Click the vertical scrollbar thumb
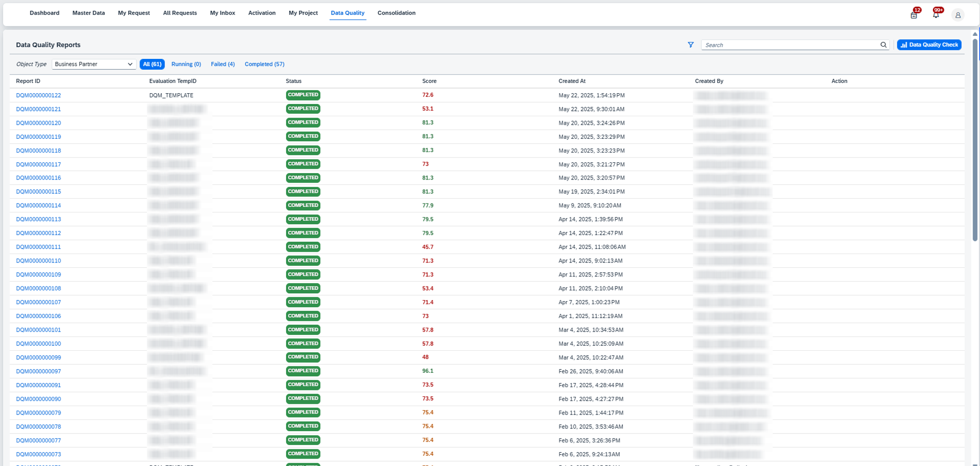Image resolution: width=980 pixels, height=466 pixels. point(975,140)
